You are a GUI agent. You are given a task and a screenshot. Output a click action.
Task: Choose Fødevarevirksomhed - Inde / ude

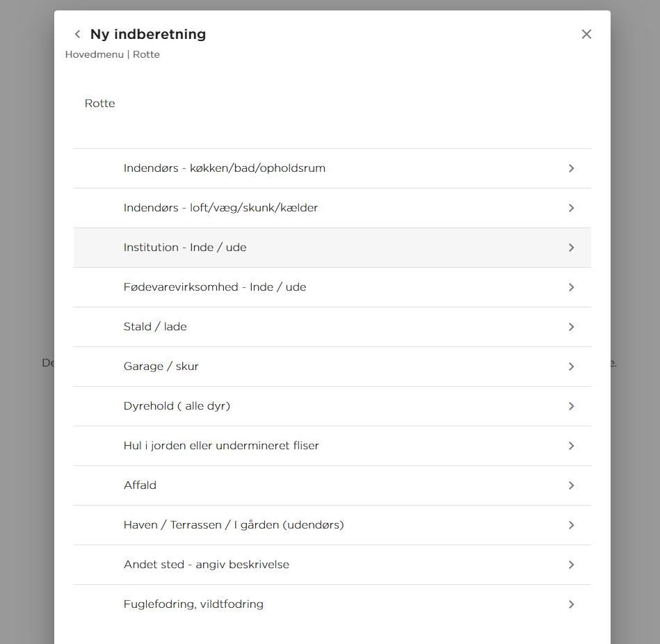click(215, 287)
